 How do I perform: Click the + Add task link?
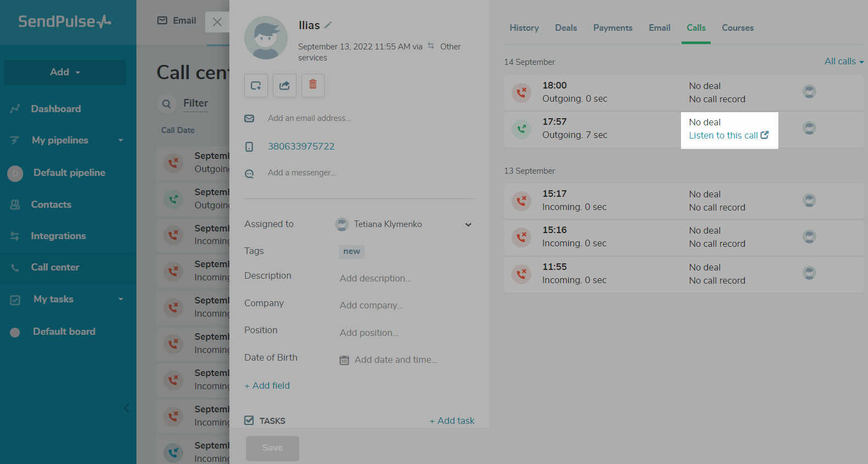pos(452,421)
